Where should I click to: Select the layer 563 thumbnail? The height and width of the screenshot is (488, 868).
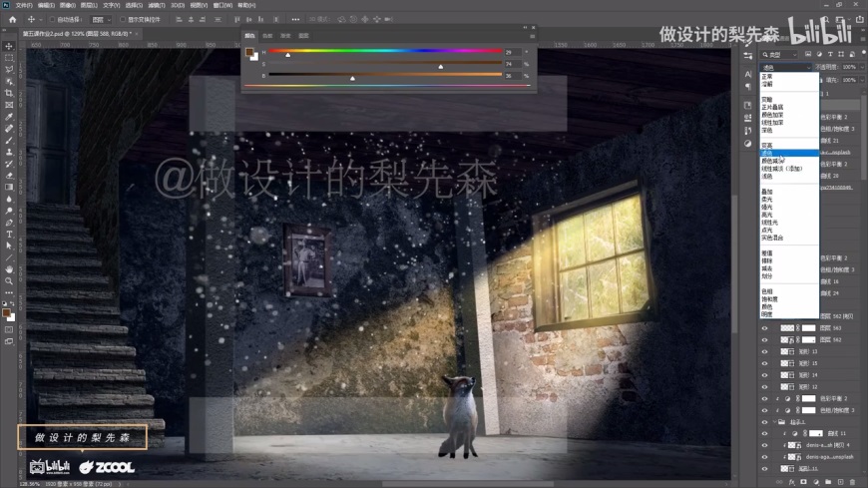pyautogui.click(x=787, y=328)
